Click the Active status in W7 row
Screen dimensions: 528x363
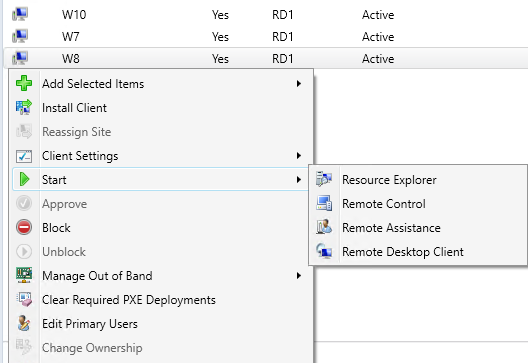click(x=378, y=37)
